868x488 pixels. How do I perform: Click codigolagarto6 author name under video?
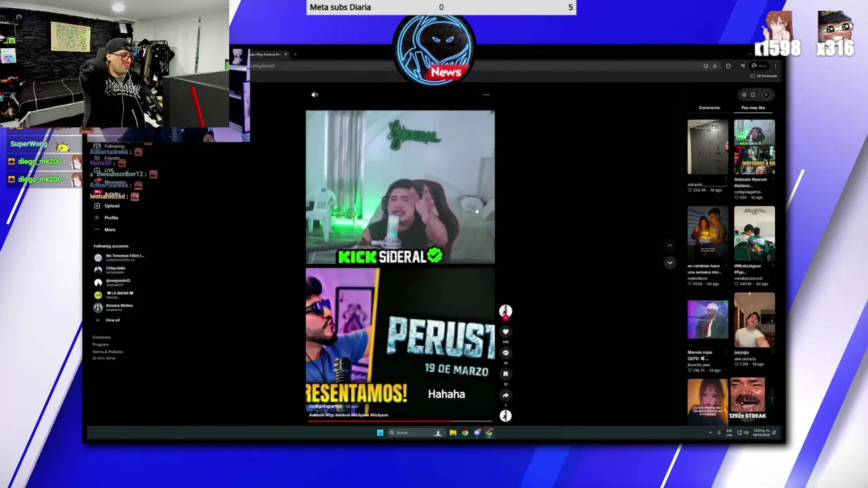click(x=325, y=407)
